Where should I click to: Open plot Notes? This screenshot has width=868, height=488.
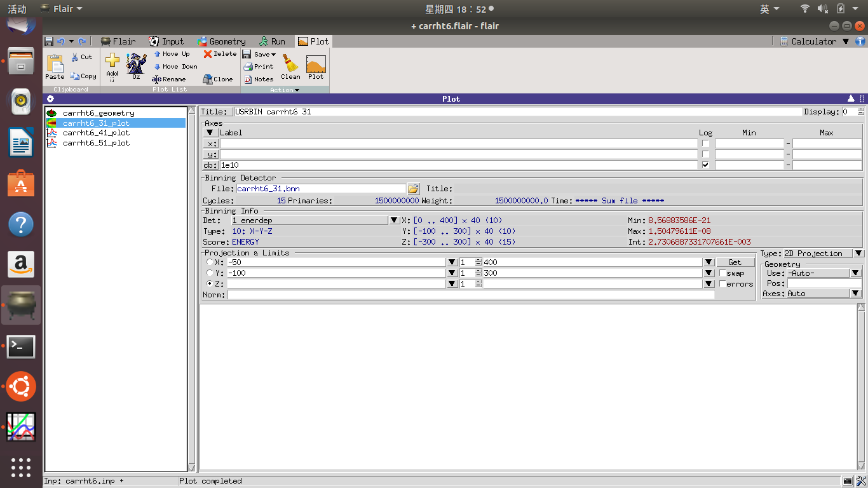pos(259,79)
